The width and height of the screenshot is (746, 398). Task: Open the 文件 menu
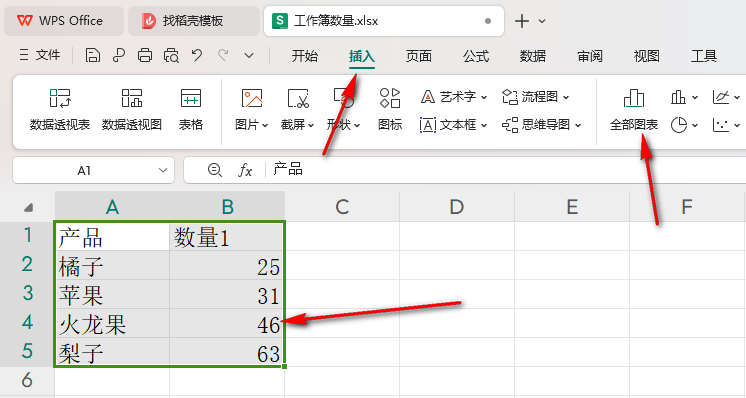pos(40,55)
